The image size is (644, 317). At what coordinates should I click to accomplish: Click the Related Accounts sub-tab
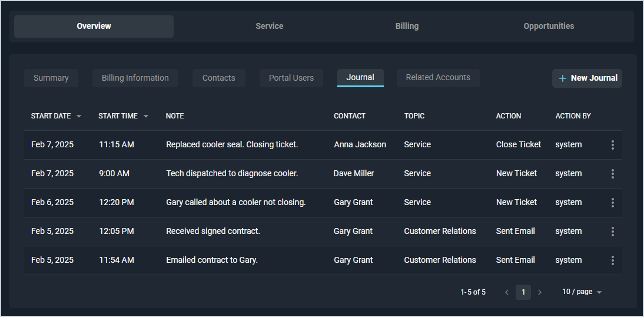(438, 78)
